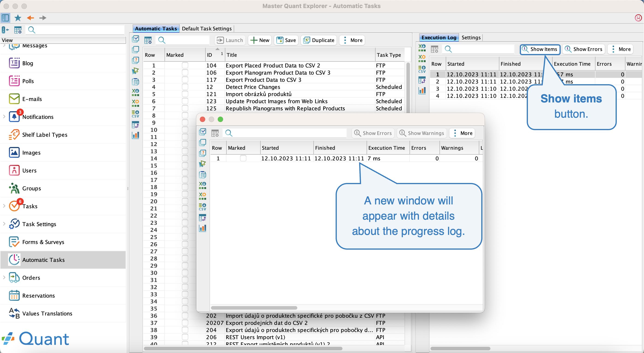Click popup window horizontal scrollbar
The height and width of the screenshot is (353, 644).
[x=254, y=308]
